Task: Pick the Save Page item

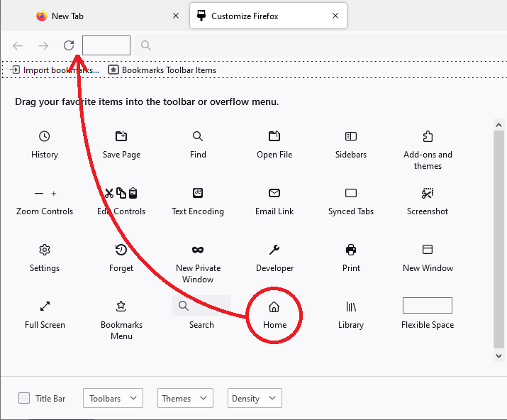Action: [x=121, y=145]
